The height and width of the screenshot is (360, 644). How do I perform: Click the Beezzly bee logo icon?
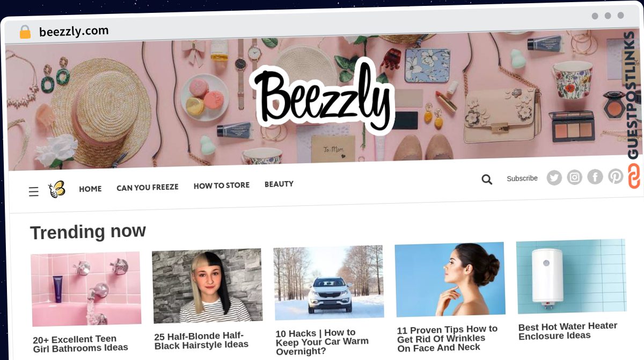click(56, 189)
